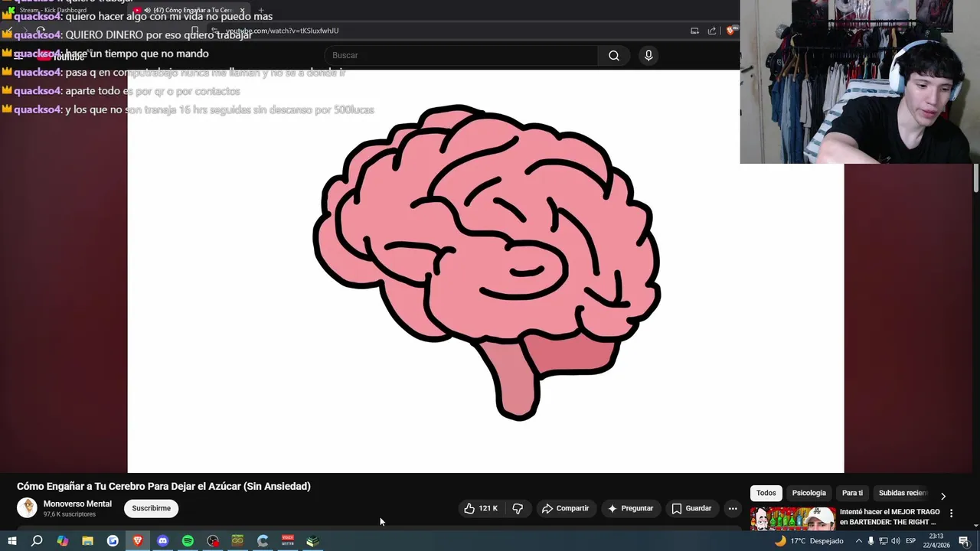Open Monoverso Mental channel name link

pos(77,504)
